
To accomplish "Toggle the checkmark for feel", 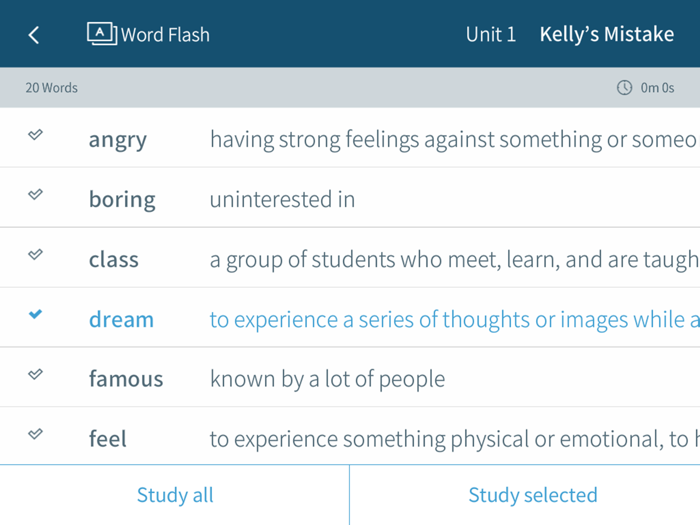I will coord(35,435).
